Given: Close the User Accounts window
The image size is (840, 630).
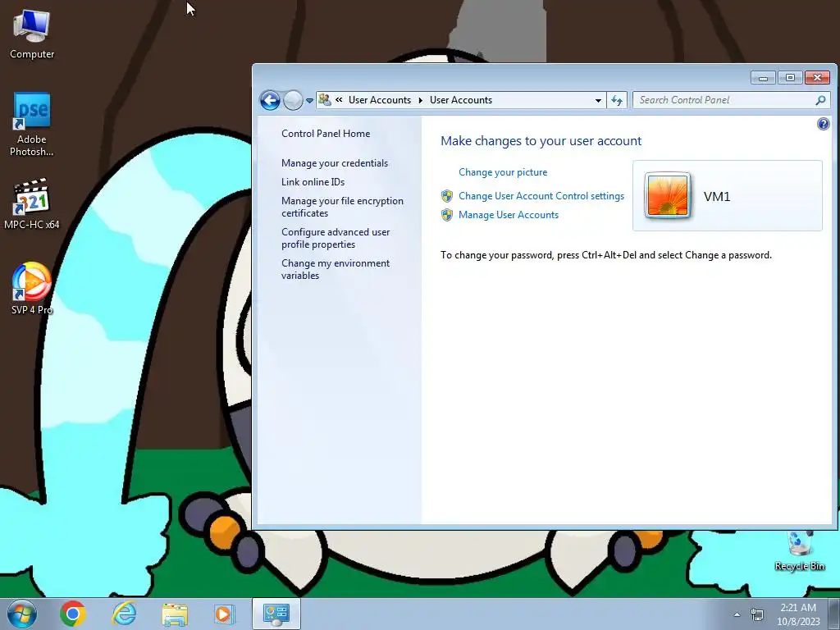Looking at the screenshot, I should (818, 78).
